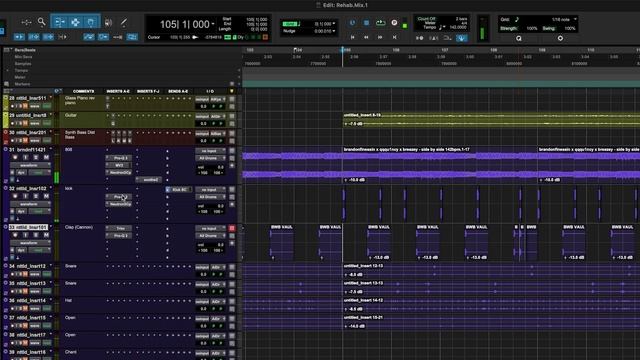Open Kick SC send on track 32
The image size is (640, 360).
coord(179,190)
